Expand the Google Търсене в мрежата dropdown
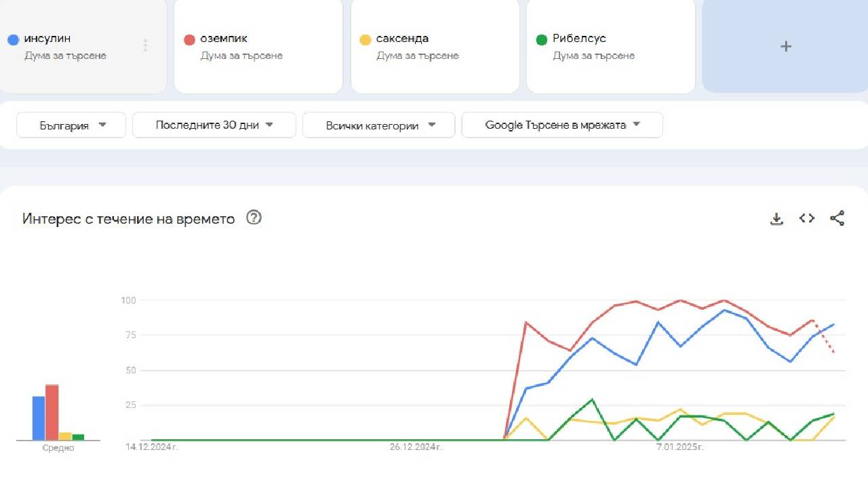Screen dimensions: 868x488 tap(561, 125)
